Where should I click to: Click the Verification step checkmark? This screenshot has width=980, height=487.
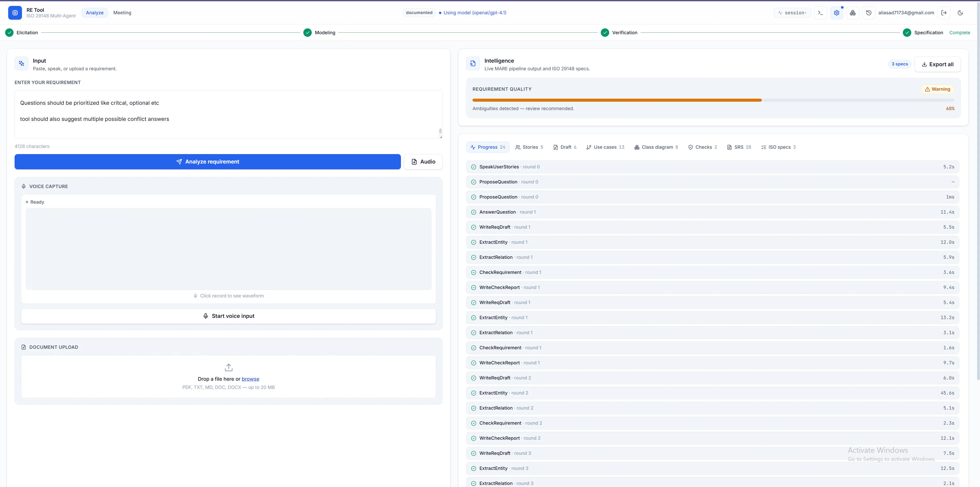(x=605, y=33)
